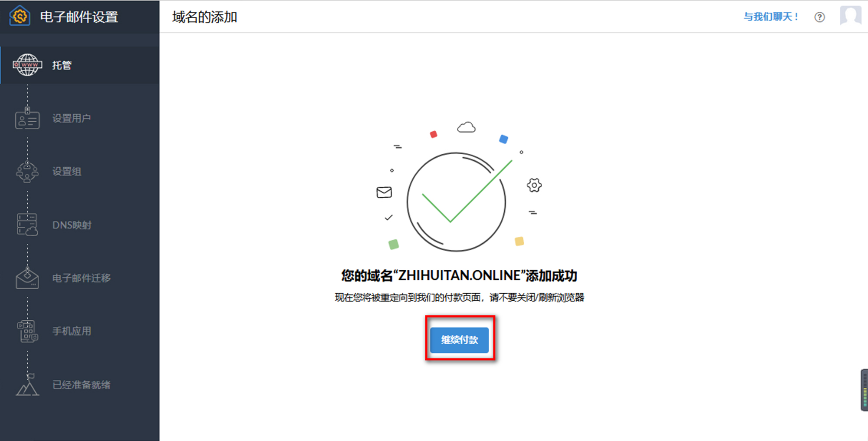Go to the 已经准备就绪 step
Screen dimensions: 868x441
pyautogui.click(x=80, y=385)
